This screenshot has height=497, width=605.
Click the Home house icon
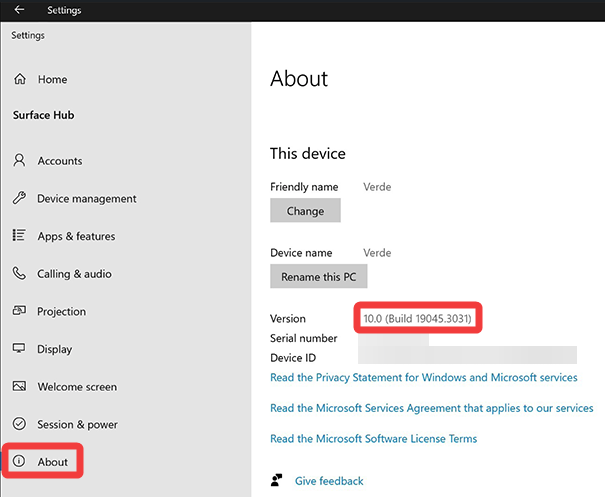[x=20, y=79]
